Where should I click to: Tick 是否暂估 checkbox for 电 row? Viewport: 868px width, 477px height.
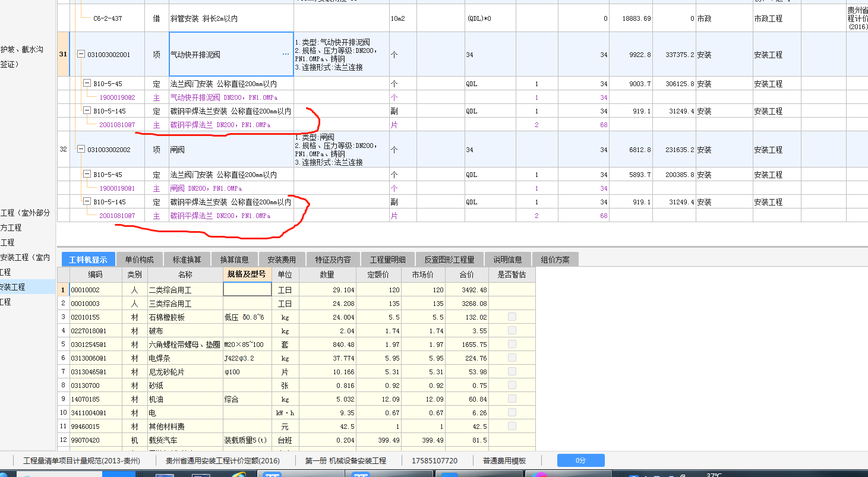click(x=512, y=412)
